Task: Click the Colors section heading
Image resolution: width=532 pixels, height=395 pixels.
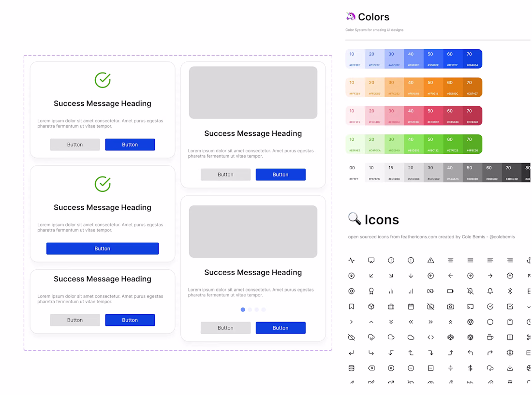Action: click(373, 17)
